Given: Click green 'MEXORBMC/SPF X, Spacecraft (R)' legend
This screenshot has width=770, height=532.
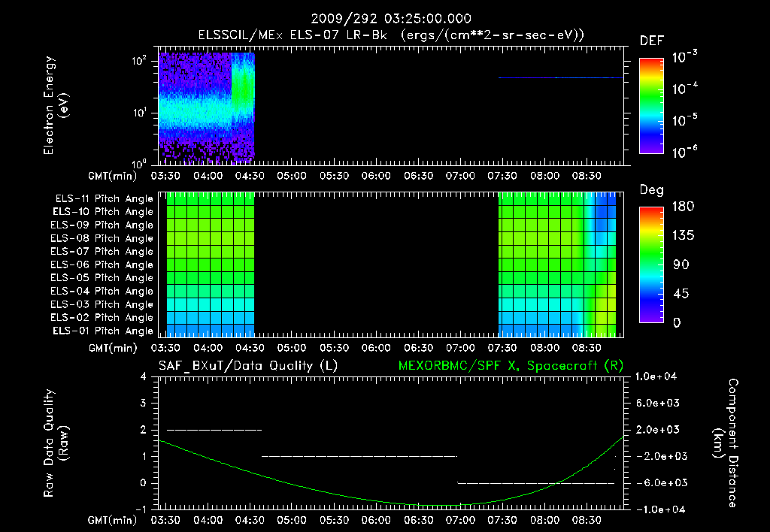Looking at the screenshot, I should [511, 366].
